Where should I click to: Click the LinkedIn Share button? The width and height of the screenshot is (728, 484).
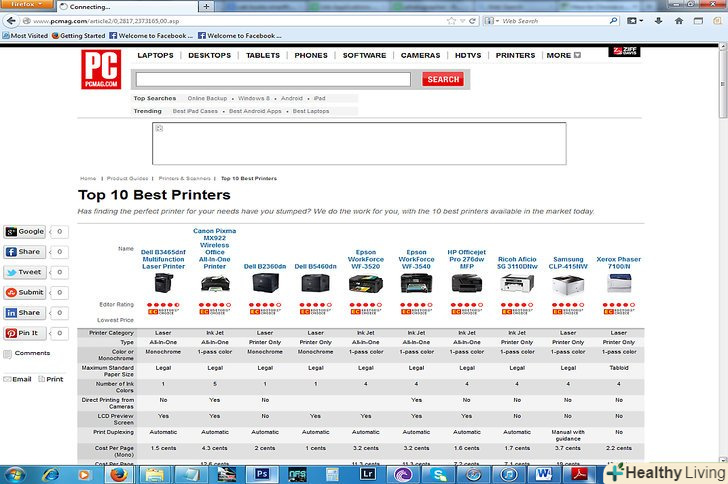(x=26, y=313)
